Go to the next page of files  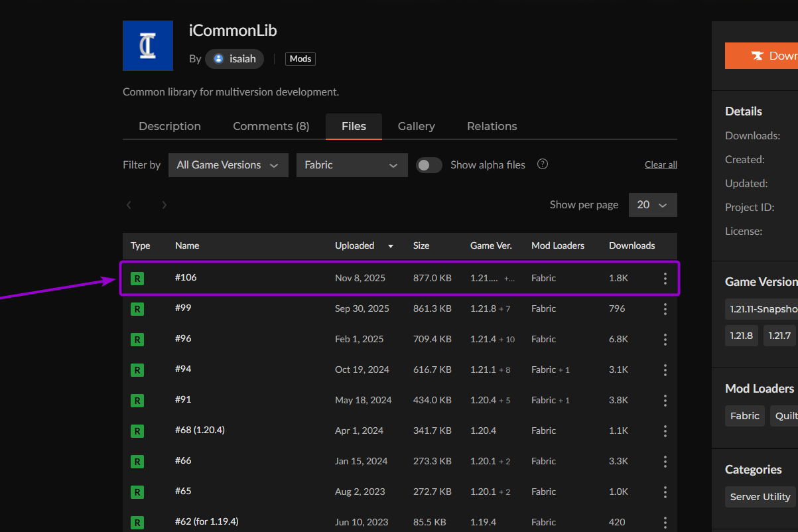[164, 205]
